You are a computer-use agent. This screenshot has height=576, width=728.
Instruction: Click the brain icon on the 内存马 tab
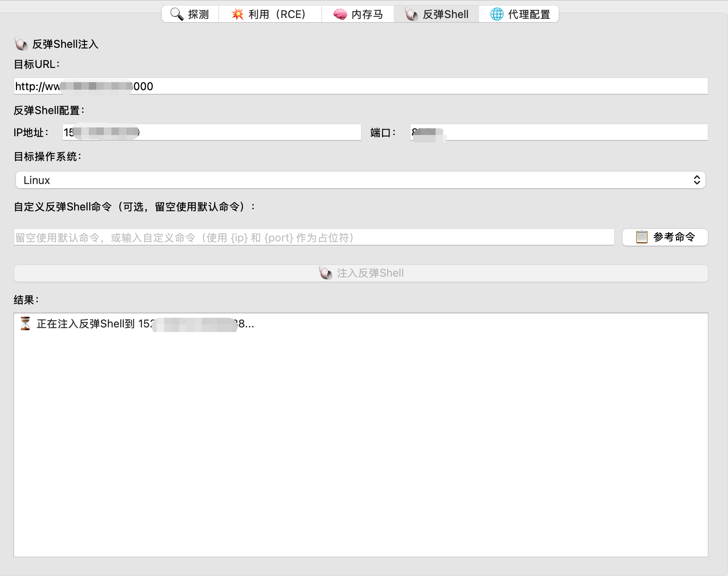pos(340,14)
